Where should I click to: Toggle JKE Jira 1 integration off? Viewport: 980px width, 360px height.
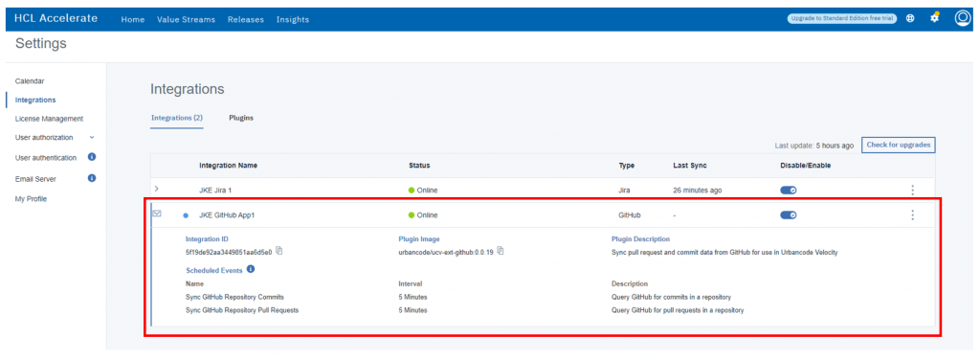coord(789,190)
